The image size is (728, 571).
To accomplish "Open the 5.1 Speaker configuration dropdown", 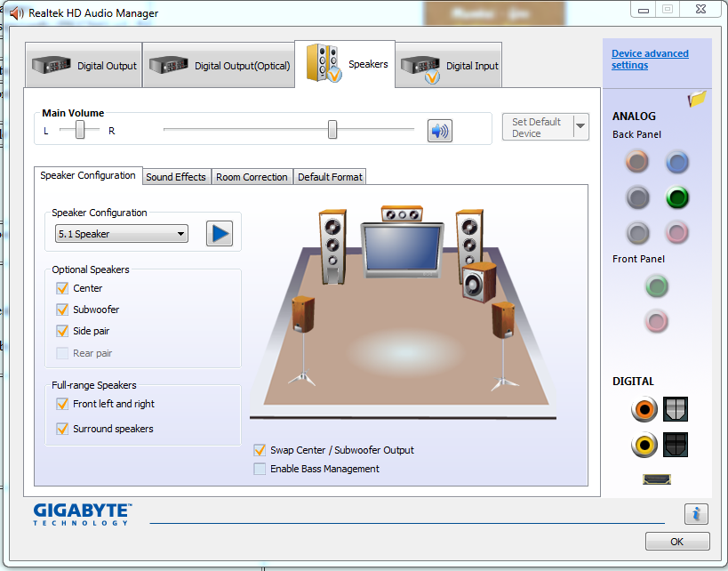I will pyautogui.click(x=122, y=234).
